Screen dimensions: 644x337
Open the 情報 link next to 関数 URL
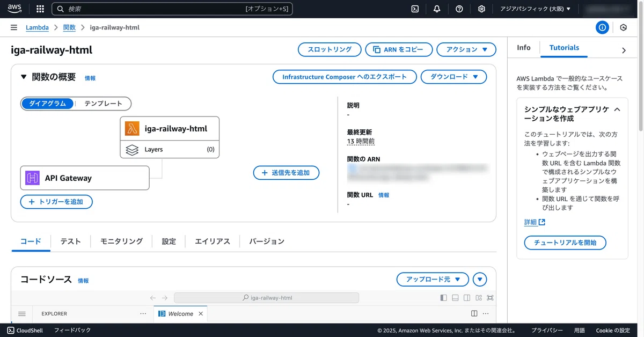click(x=384, y=195)
